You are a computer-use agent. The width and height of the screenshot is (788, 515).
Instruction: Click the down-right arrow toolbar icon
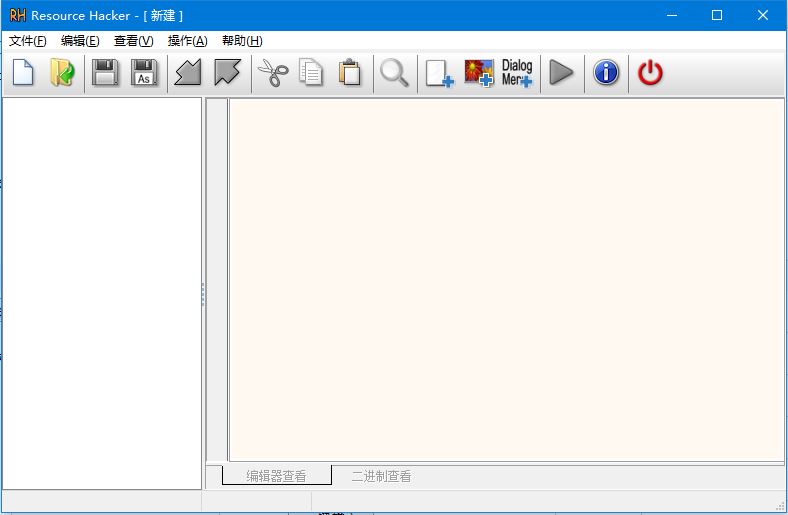pyautogui.click(x=227, y=73)
